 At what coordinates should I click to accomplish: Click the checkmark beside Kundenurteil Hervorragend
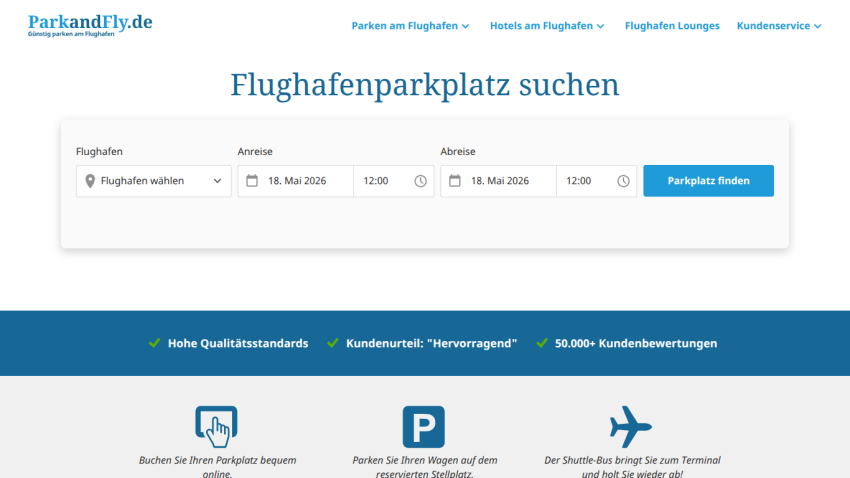(333, 343)
